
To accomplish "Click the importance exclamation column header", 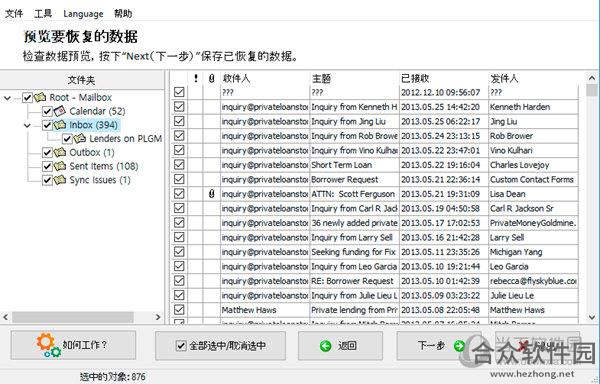I will pyautogui.click(x=196, y=78).
